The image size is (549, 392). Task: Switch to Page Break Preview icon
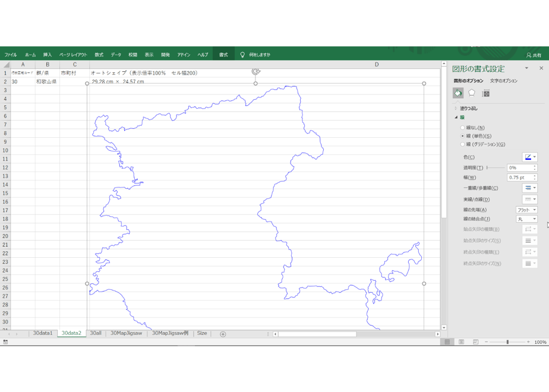tap(475, 342)
